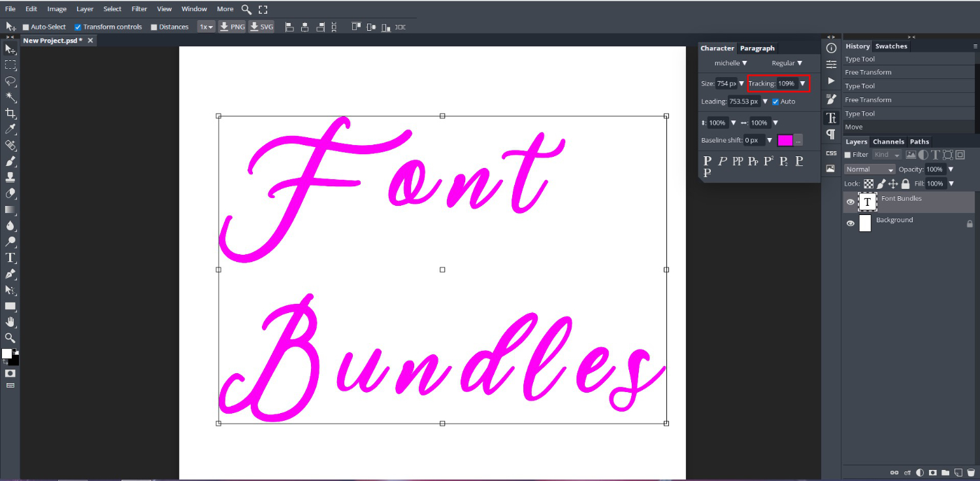This screenshot has height=481, width=980.
Task: Toggle lock all on layer
Action: [906, 184]
